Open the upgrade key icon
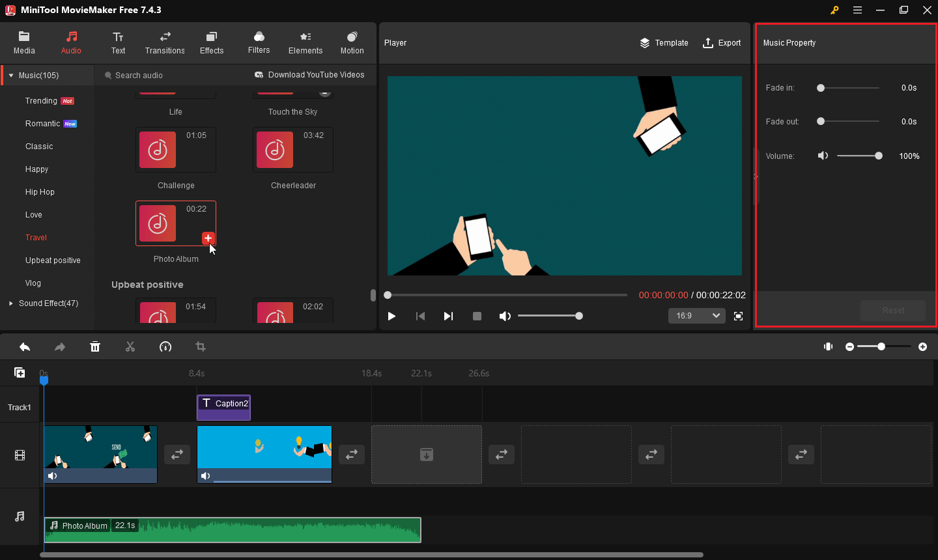 coord(834,10)
